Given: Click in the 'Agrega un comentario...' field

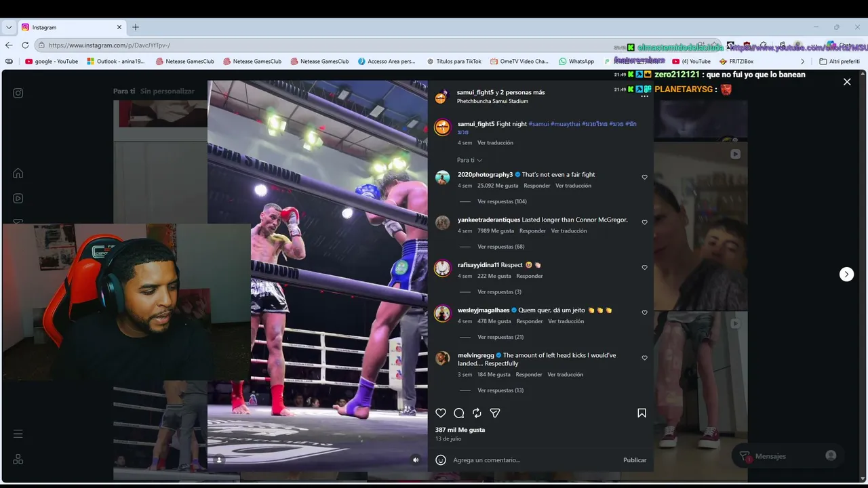Looking at the screenshot, I should click(x=534, y=460).
